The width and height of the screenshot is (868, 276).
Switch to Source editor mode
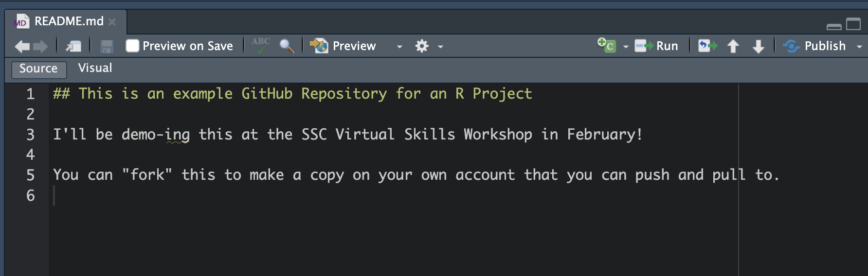[x=38, y=69]
